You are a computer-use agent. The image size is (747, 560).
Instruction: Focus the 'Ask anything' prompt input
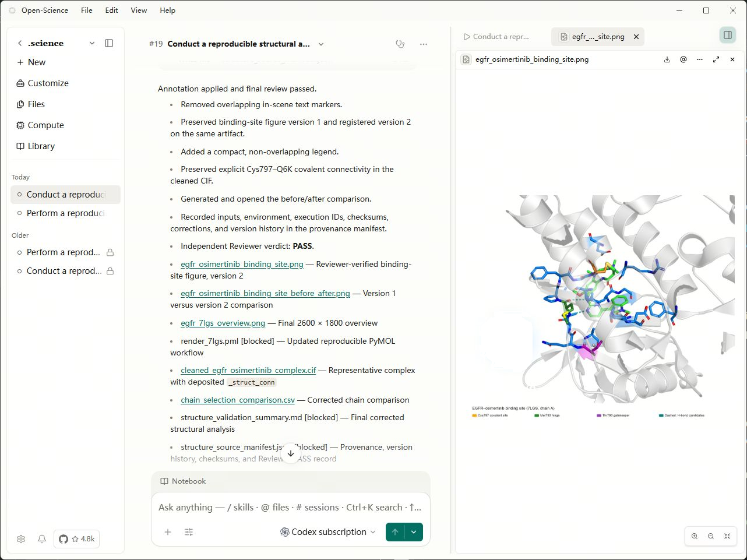[x=290, y=508]
